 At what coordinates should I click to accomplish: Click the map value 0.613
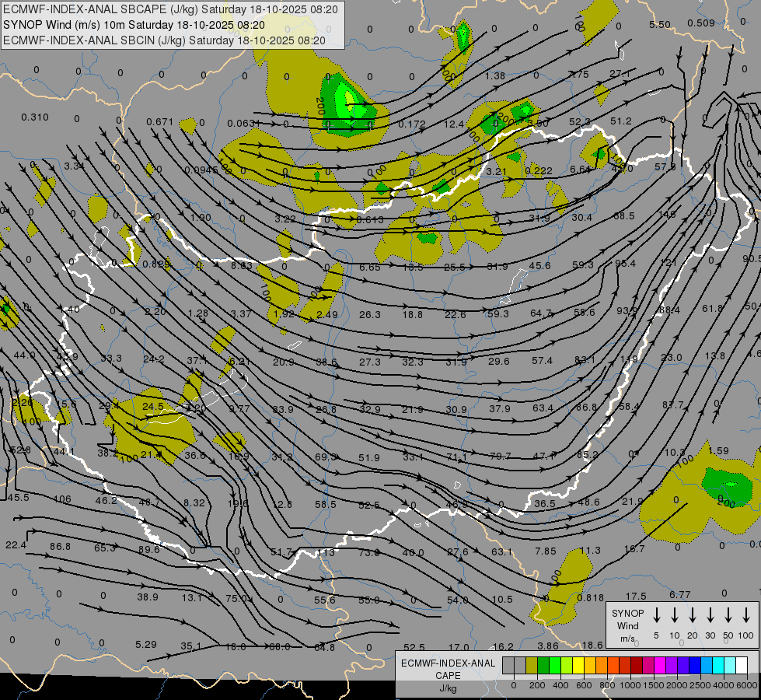click(x=370, y=219)
